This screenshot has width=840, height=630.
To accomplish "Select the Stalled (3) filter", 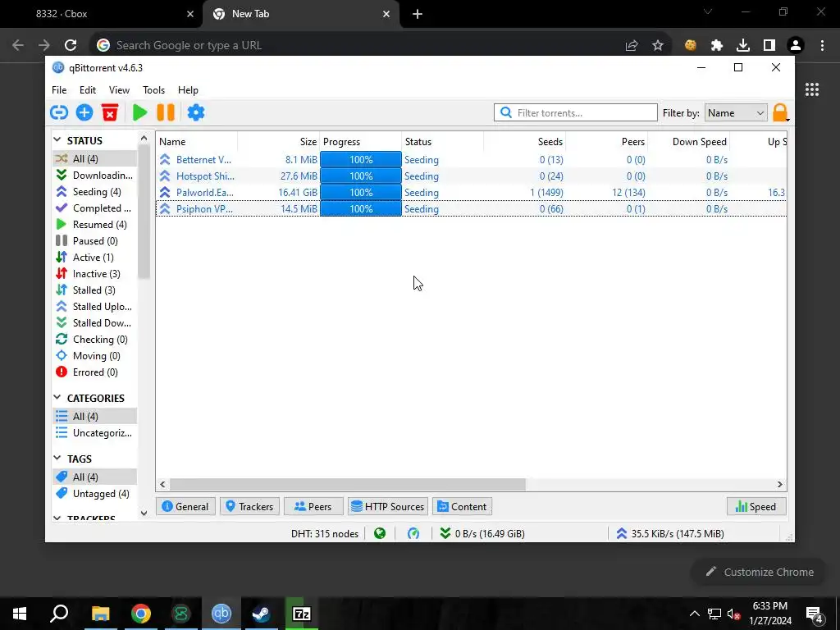I will 95,290.
